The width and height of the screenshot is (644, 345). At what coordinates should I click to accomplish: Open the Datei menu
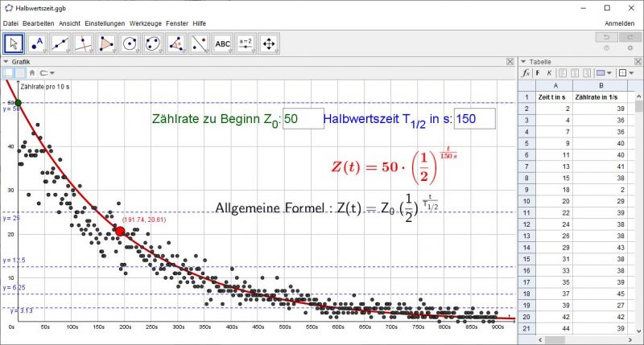[x=10, y=23]
